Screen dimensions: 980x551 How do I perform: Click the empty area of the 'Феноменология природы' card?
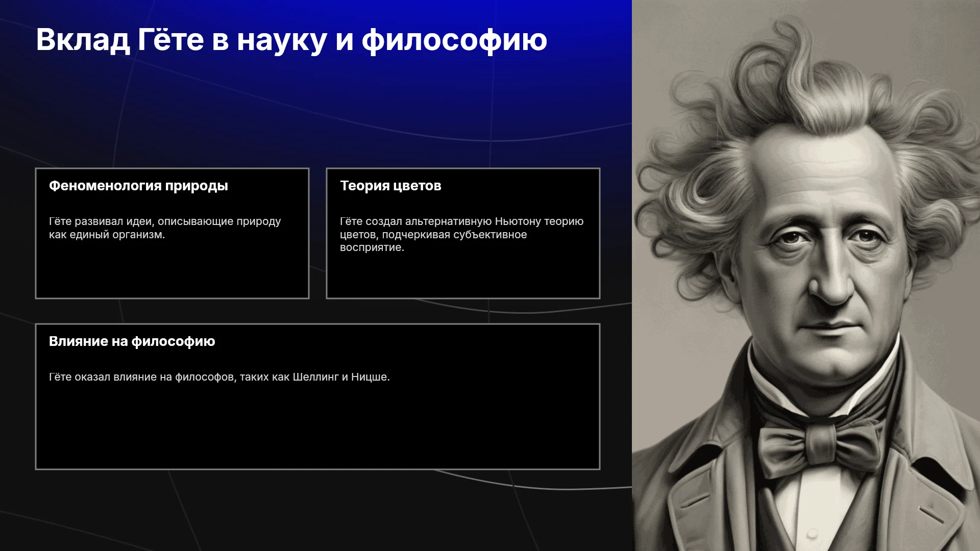172,270
